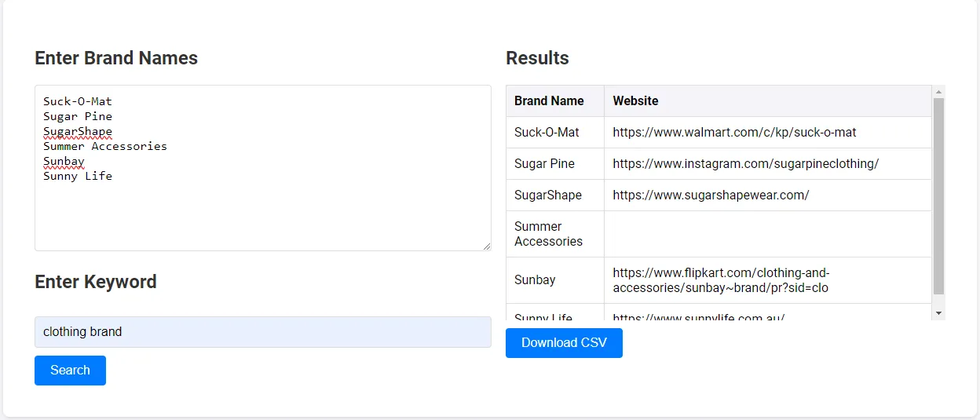The image size is (980, 420).
Task: Click the Walmart URL for Suck-O-Mat
Action: 734,133
